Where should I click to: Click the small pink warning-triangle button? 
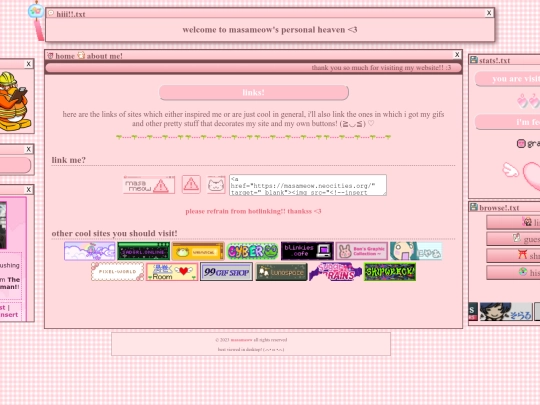click(x=191, y=184)
